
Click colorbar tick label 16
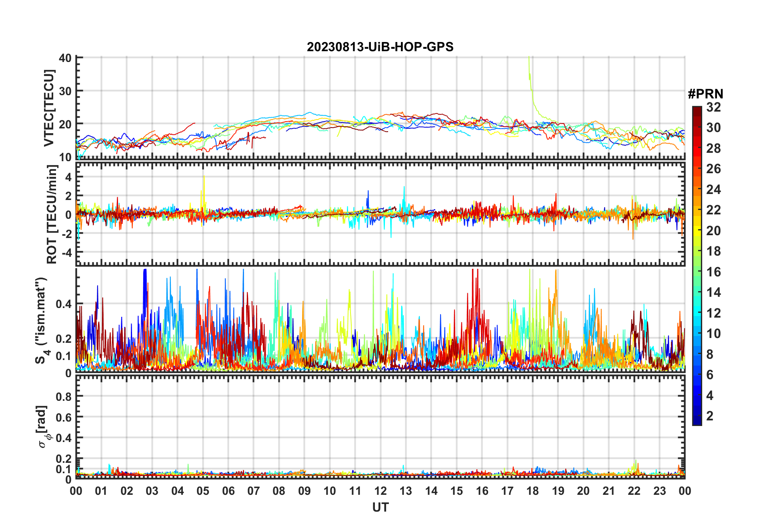pyautogui.click(x=713, y=272)
